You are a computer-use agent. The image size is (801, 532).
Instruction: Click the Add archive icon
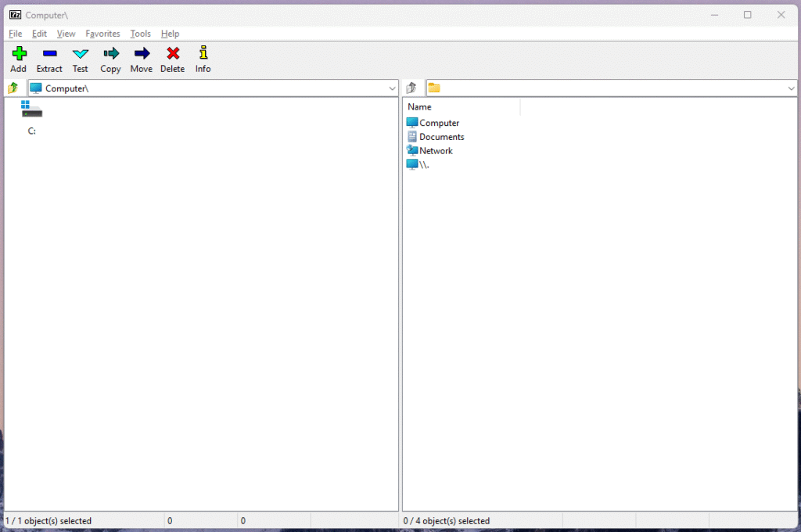pyautogui.click(x=18, y=55)
